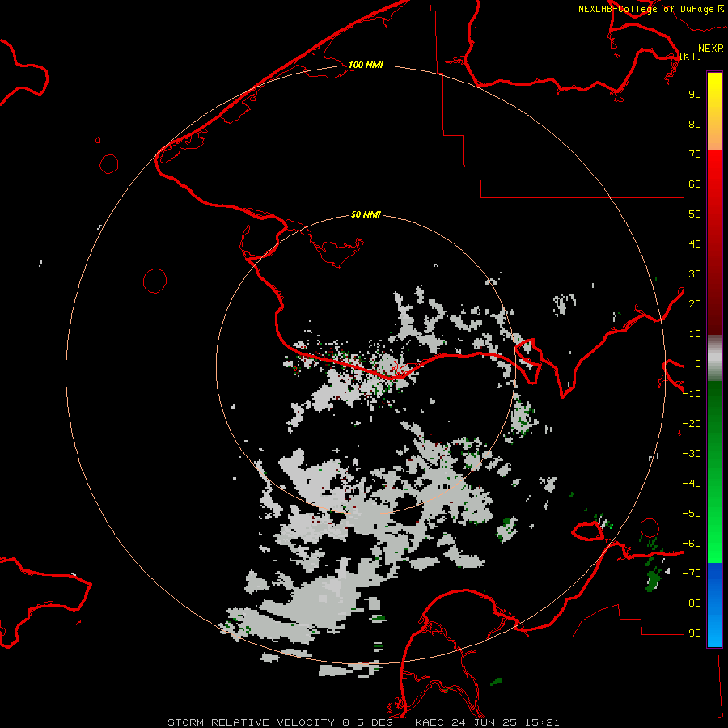Click the 20 value on velocity scale
Viewport: 728px width, 728px height.
point(695,303)
